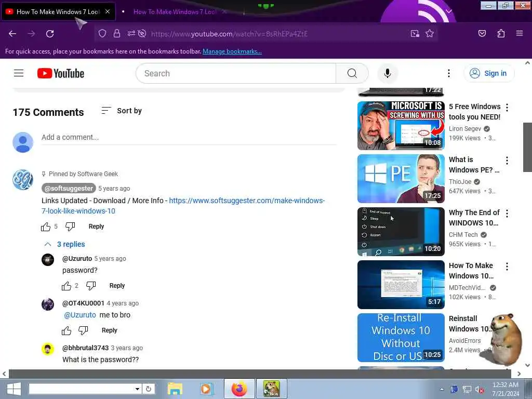Click the Add a comment field
The image size is (532, 399).
coord(189,137)
